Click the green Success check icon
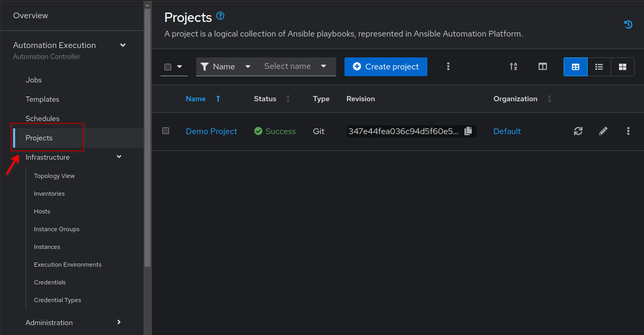The height and width of the screenshot is (335, 644). [x=258, y=131]
